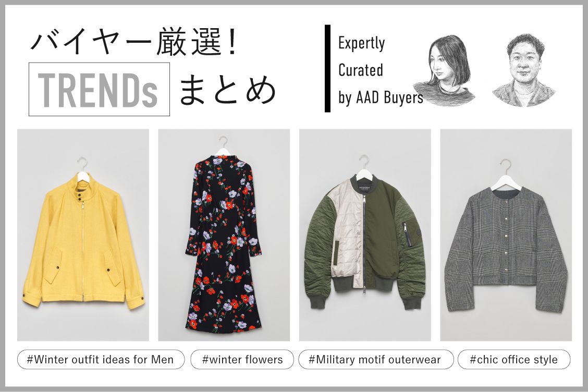
Task: Click the yellow zip jacket thumbnail
Action: (83, 235)
